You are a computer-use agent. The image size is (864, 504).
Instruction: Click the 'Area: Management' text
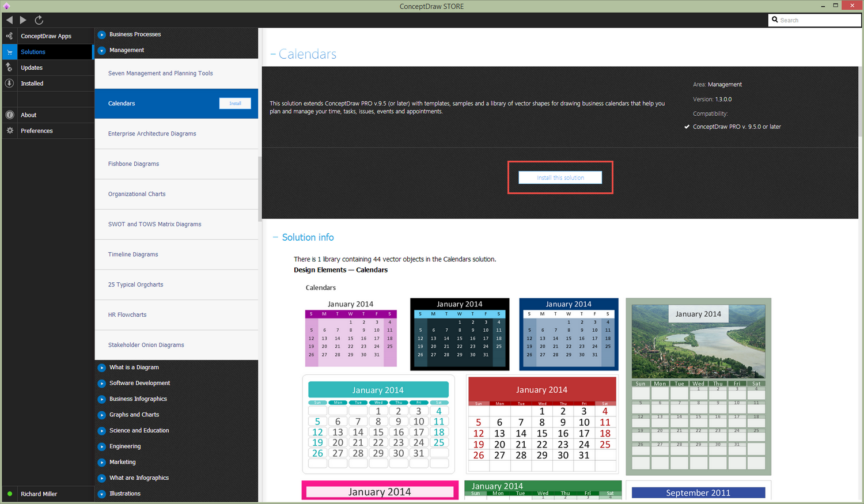click(717, 85)
